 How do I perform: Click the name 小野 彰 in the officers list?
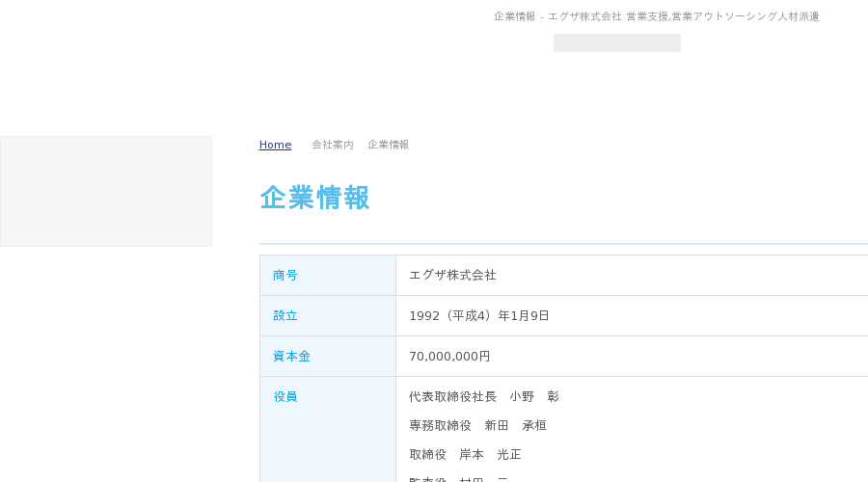[534, 397]
